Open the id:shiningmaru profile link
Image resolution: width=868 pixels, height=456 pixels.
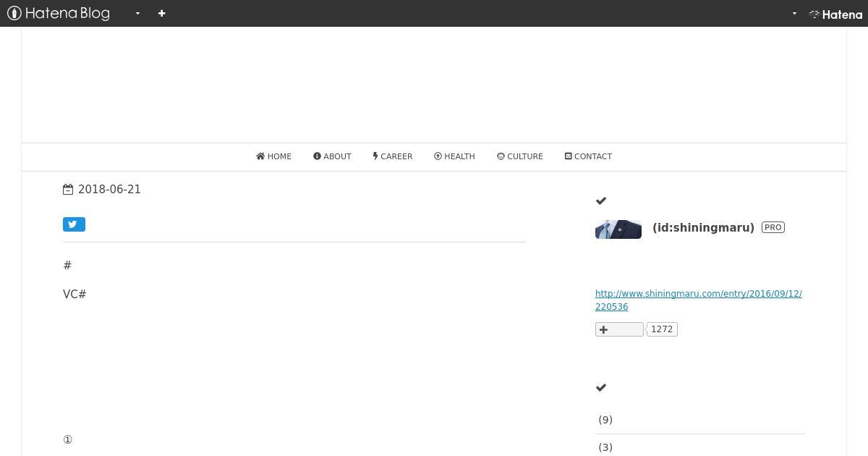click(x=703, y=228)
